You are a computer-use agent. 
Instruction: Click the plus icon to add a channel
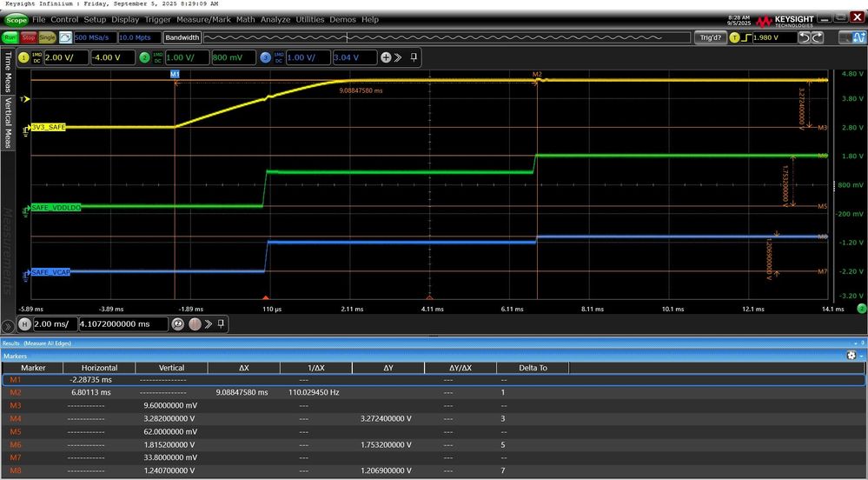tap(386, 57)
